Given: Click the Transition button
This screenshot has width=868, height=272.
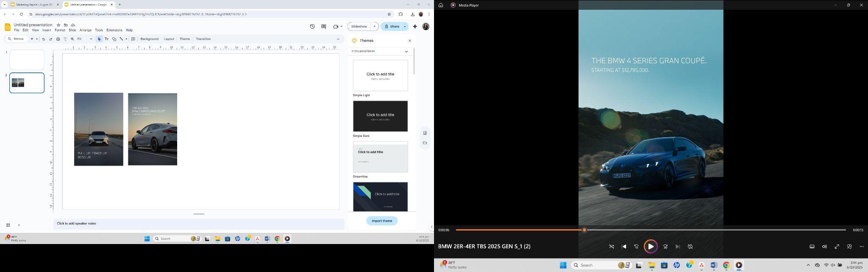Looking at the screenshot, I should [203, 39].
